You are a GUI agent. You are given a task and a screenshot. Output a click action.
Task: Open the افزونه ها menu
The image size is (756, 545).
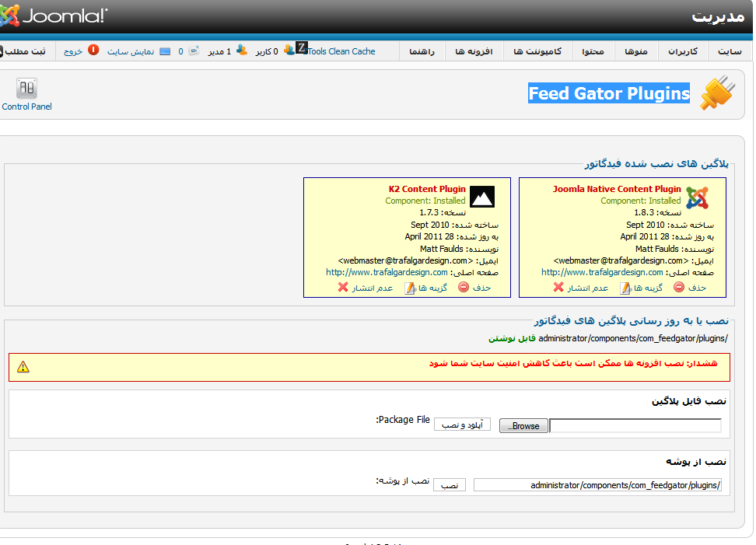[x=474, y=51]
